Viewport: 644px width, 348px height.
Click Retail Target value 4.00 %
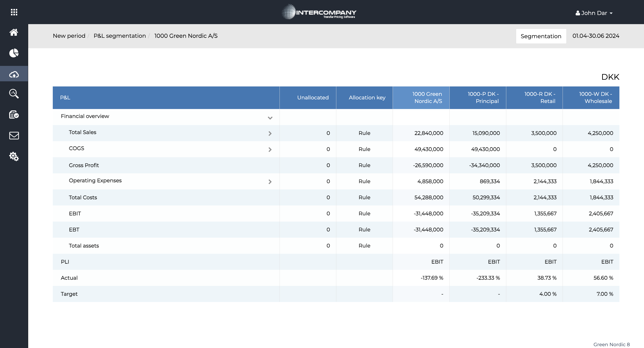(548, 294)
